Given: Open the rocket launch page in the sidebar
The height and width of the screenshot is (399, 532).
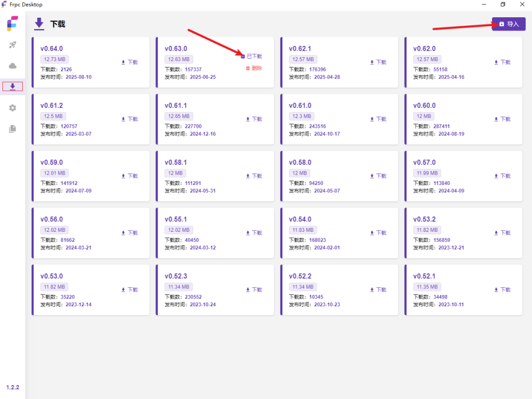Looking at the screenshot, I should (12, 45).
